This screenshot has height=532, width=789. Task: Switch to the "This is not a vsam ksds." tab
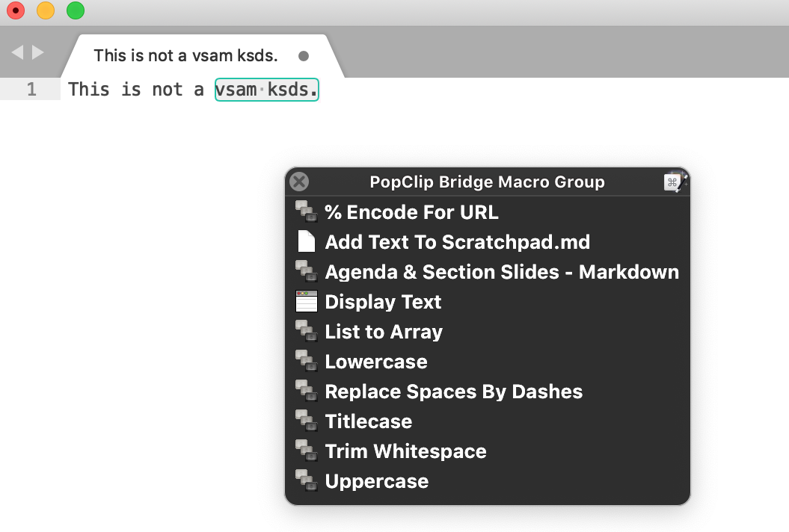[185, 56]
